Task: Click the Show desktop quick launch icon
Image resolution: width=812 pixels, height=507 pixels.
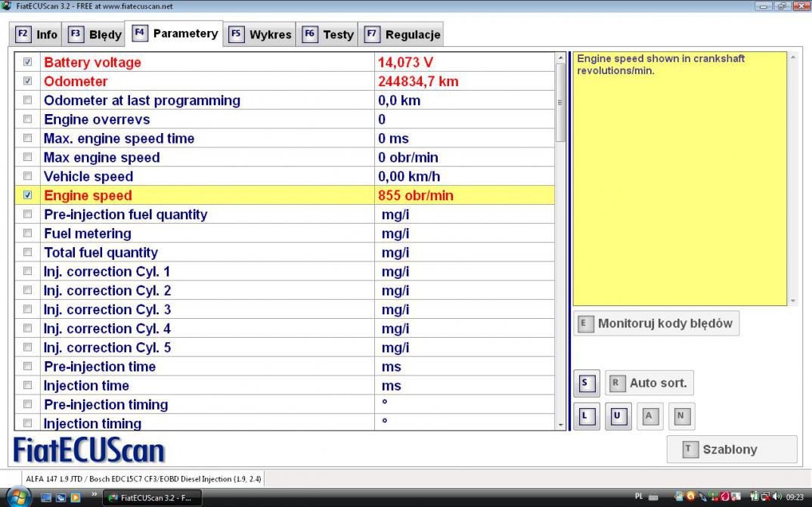Action: point(46,498)
